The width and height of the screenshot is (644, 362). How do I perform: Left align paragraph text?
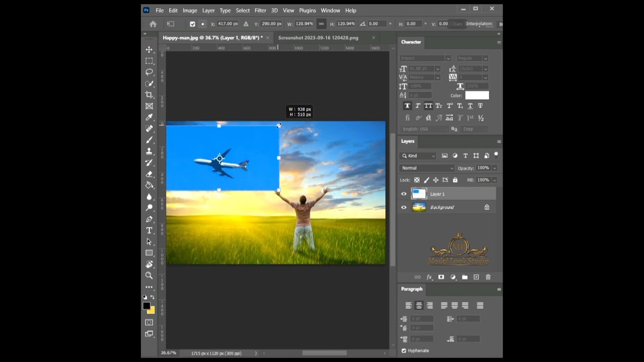coord(409,305)
